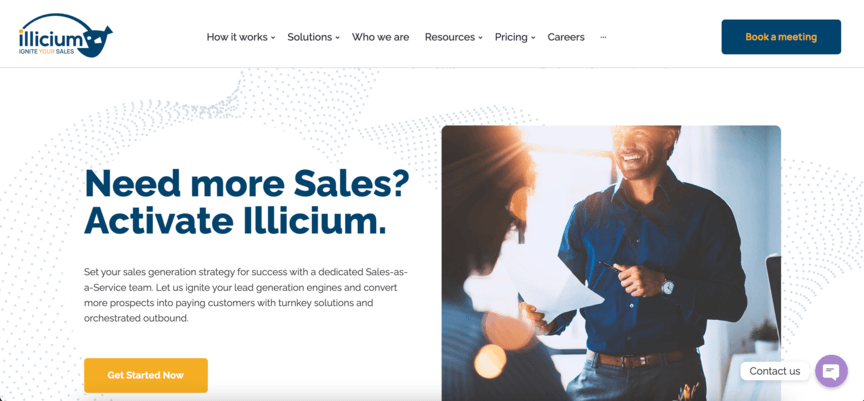Screen dimensions: 864x401
Task: Click the IGNITE YOUR SALES tagline
Action: 46,51
